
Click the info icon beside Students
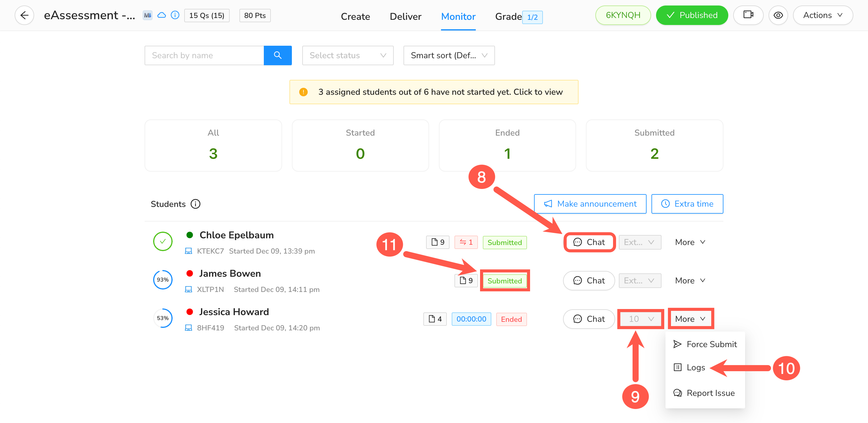tap(195, 204)
